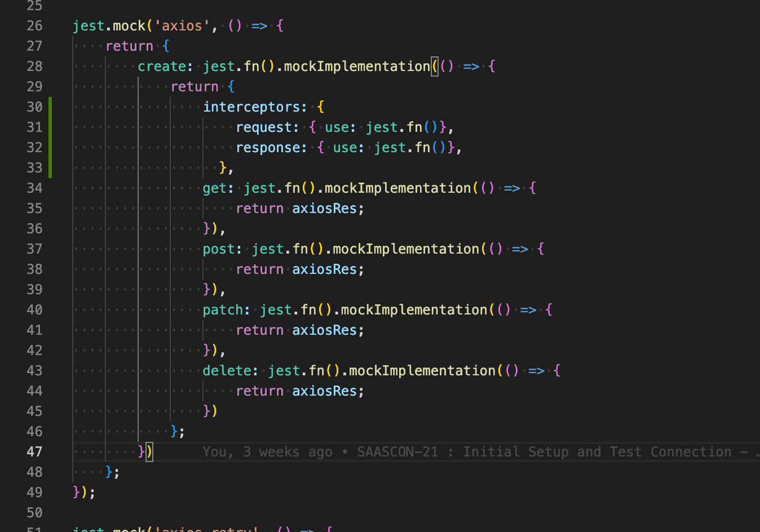Click the arrow function token on line 26
The width and height of the screenshot is (760, 532).
(258, 25)
